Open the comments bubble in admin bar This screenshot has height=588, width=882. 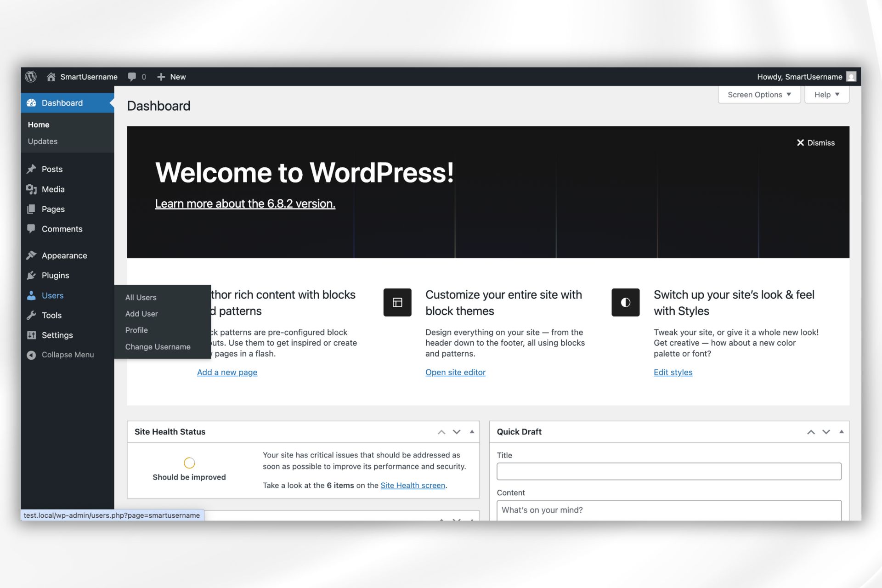click(132, 77)
